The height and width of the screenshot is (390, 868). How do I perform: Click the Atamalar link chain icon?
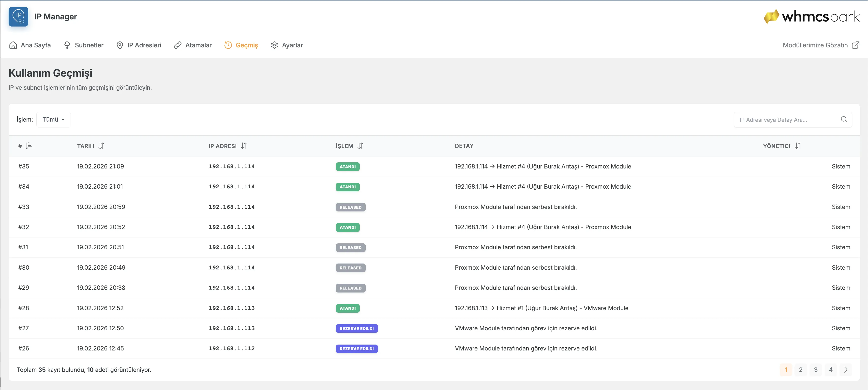(x=178, y=45)
